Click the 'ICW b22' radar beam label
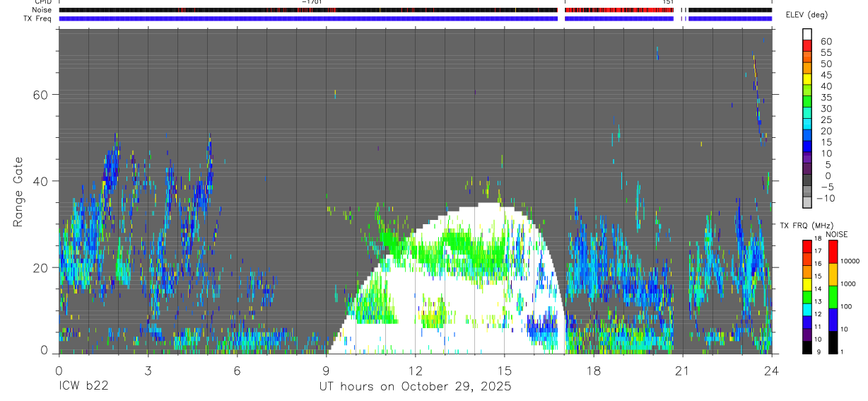This screenshot has height=401, width=868. pyautogui.click(x=83, y=386)
